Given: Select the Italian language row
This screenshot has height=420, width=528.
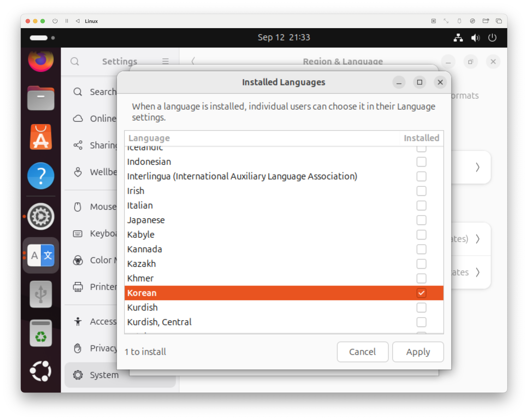Looking at the screenshot, I should (284, 206).
